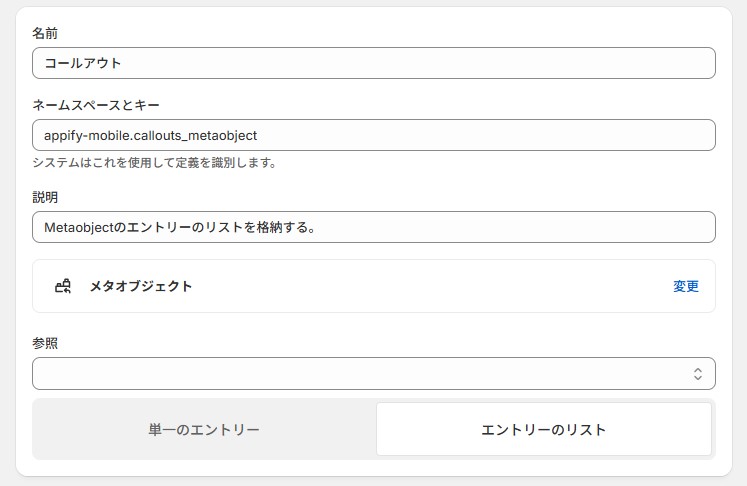The width and height of the screenshot is (747, 486).
Task: Select エントリーのリスト option
Action: (544, 429)
